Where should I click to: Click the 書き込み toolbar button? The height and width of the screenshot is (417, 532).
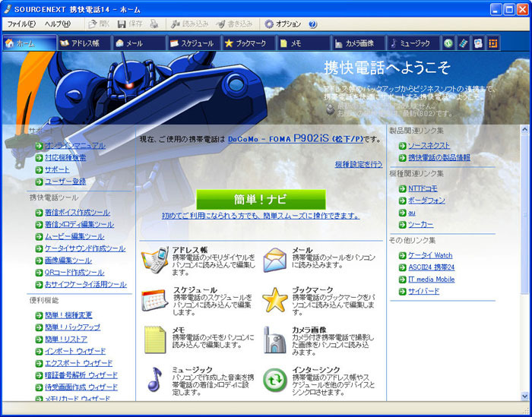[234, 24]
